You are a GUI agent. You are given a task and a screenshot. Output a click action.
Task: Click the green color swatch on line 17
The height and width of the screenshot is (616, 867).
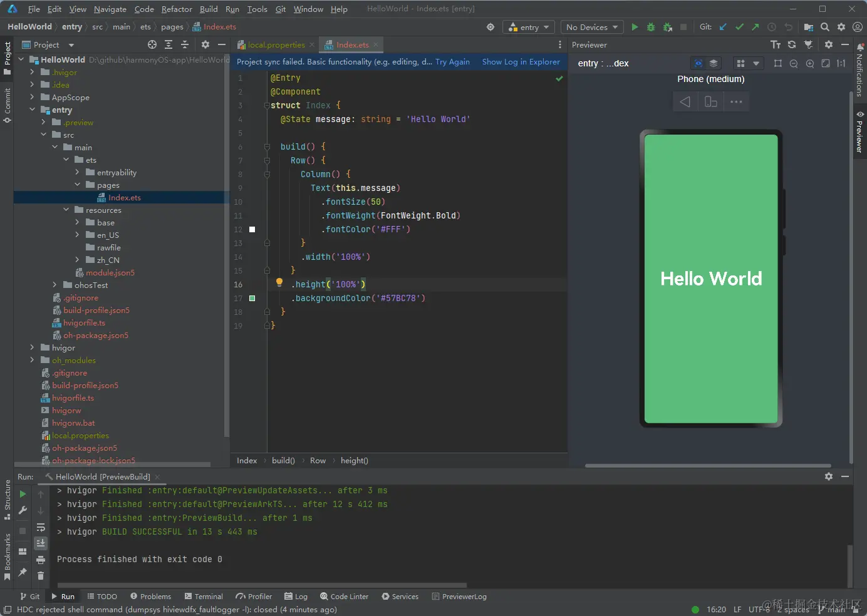tap(252, 299)
